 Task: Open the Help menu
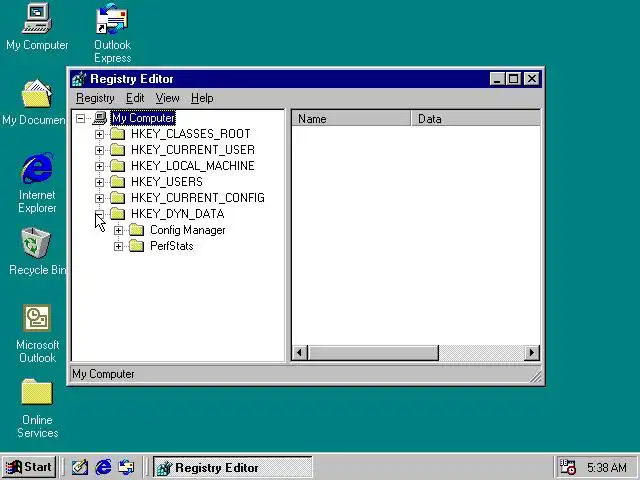pos(202,98)
